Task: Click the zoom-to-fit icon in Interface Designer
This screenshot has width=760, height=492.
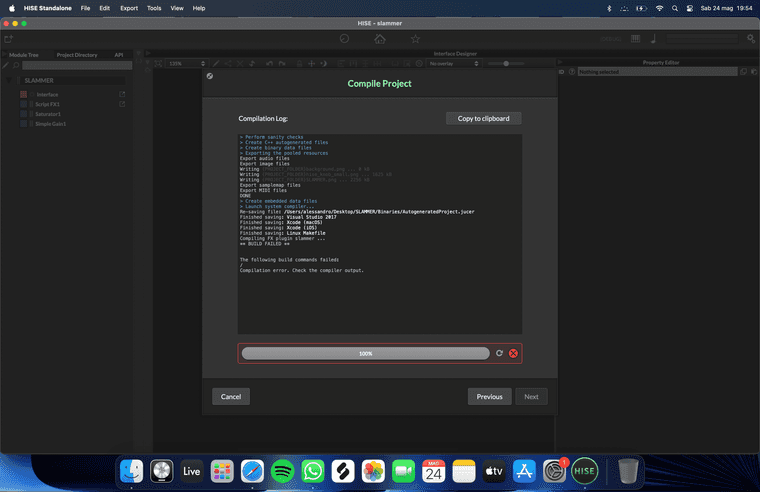Action: (x=158, y=63)
